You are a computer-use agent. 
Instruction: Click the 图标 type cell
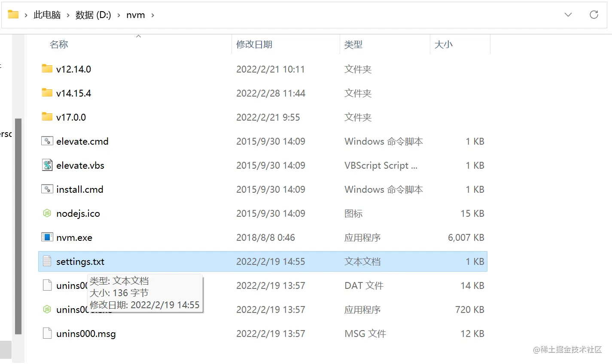[x=353, y=213]
